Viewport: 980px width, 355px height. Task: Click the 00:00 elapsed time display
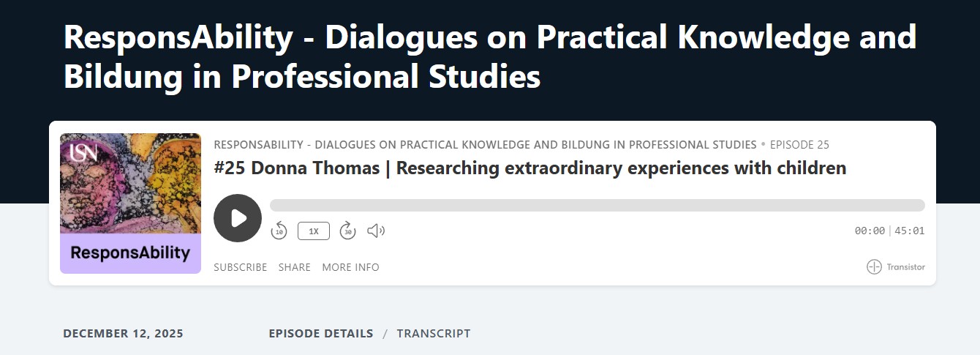(x=870, y=231)
